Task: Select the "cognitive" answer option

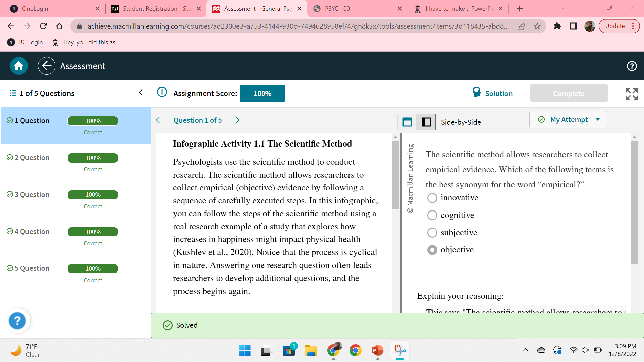Action: coord(432,215)
